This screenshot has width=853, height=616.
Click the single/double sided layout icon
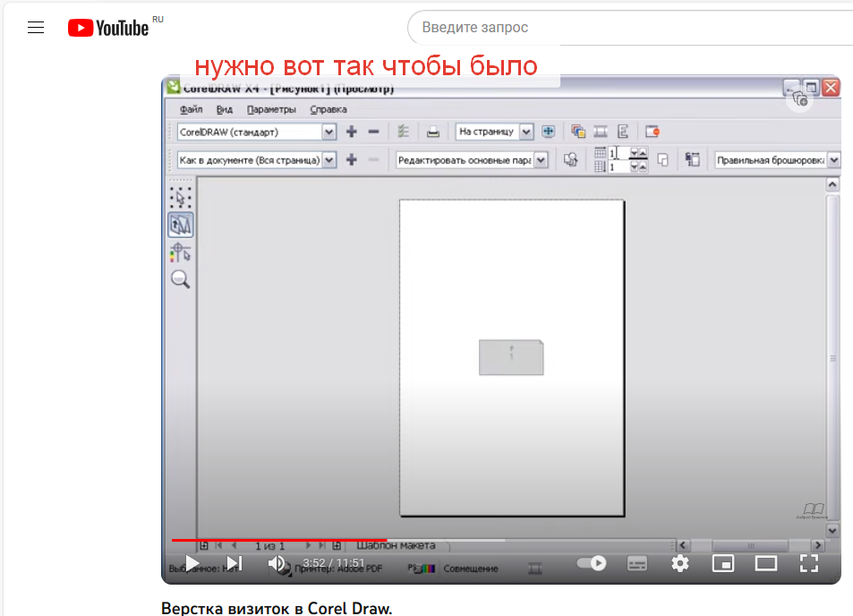coord(662,159)
